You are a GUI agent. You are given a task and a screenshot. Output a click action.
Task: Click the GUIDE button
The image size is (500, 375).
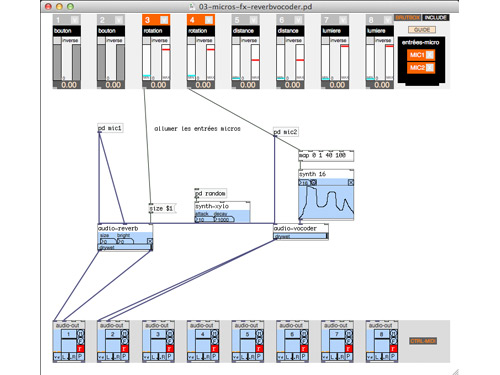422,30
